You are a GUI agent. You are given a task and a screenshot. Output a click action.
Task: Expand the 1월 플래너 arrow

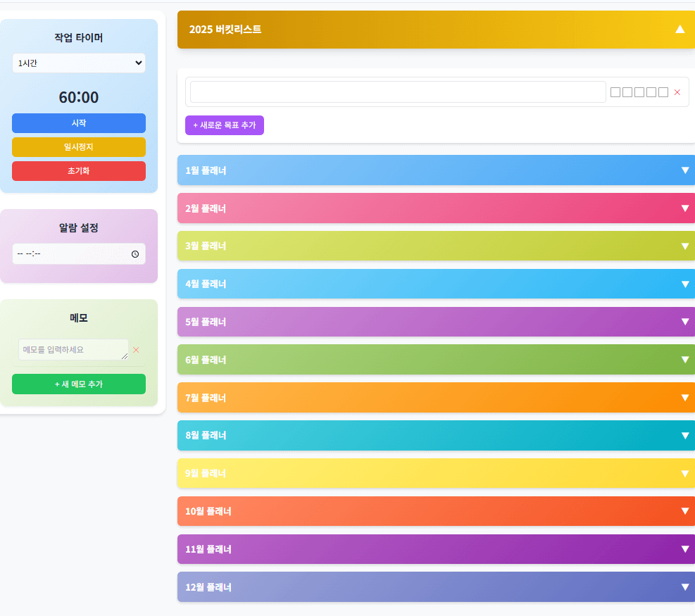685,170
